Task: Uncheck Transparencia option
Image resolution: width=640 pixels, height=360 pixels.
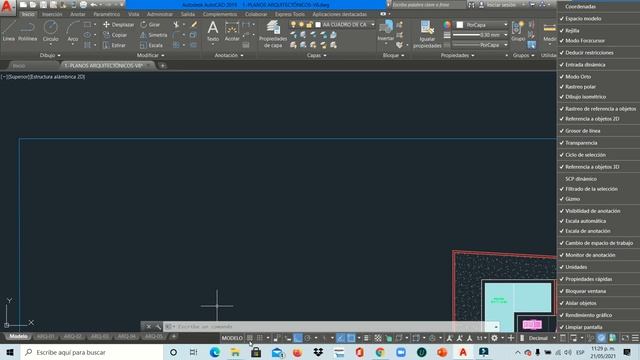Action: coord(598,143)
